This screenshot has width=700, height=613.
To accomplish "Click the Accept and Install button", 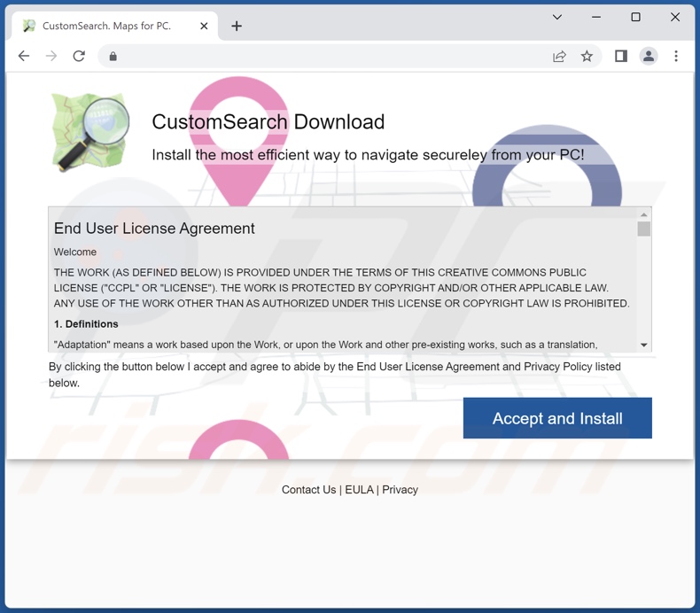I will point(557,418).
